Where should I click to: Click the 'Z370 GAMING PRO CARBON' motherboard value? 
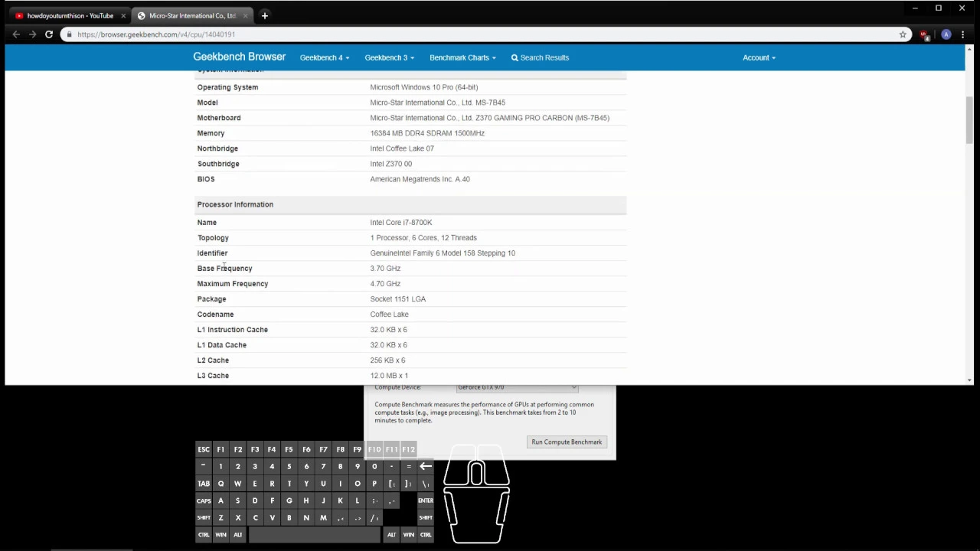tap(489, 118)
